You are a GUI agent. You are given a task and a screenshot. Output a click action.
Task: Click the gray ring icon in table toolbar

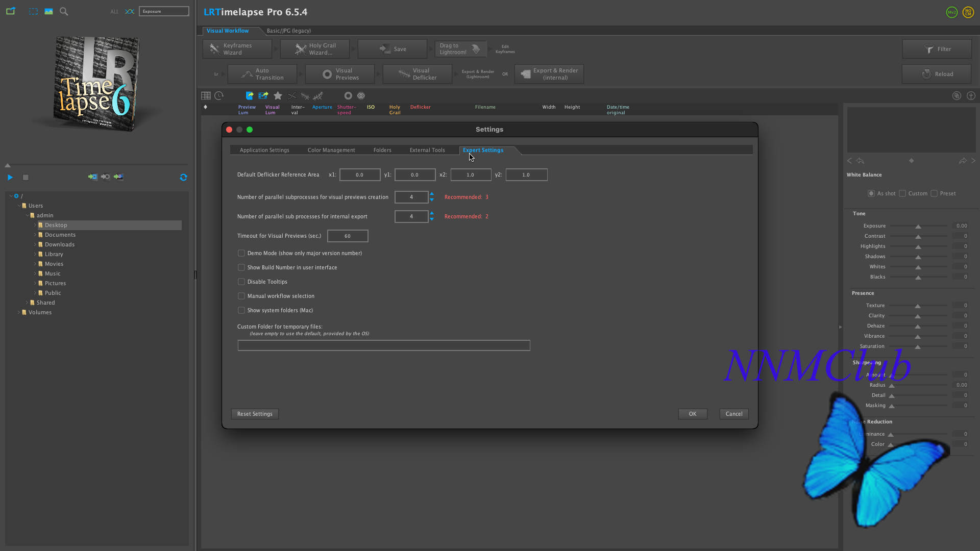[x=348, y=95]
